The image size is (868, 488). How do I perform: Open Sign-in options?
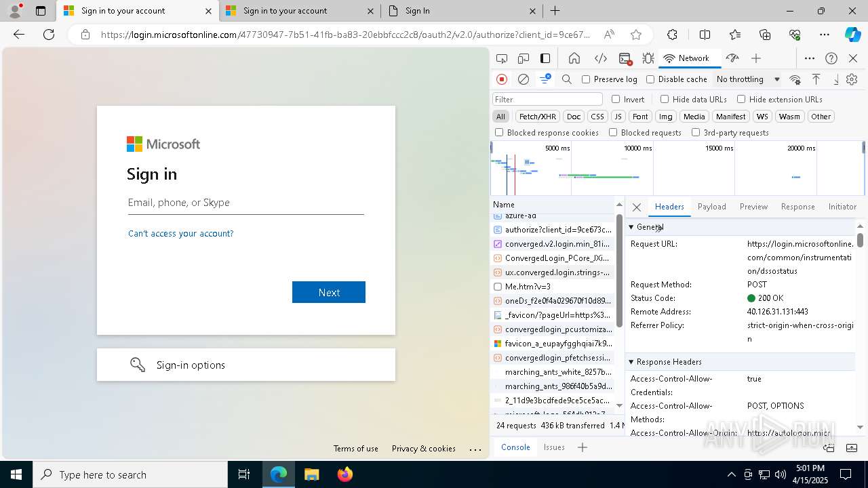246,365
